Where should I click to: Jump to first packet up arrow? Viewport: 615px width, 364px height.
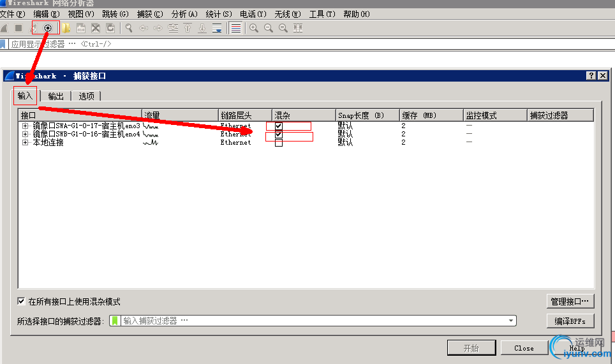pyautogui.click(x=188, y=28)
